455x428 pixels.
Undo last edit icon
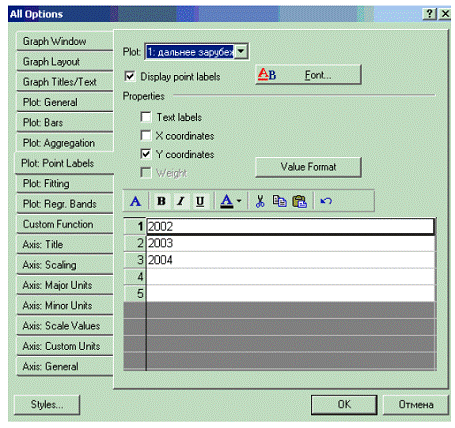tap(326, 201)
